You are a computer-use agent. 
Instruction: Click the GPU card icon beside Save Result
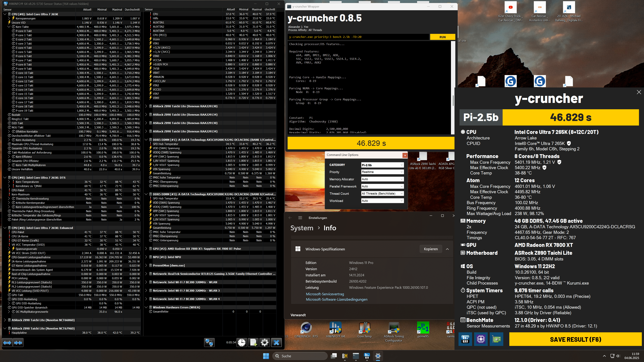coord(496,339)
